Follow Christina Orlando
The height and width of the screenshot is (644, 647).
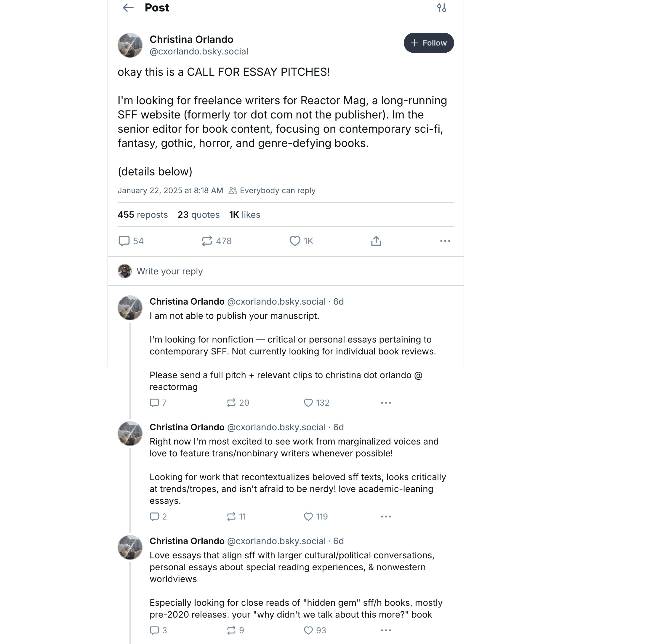pos(428,43)
